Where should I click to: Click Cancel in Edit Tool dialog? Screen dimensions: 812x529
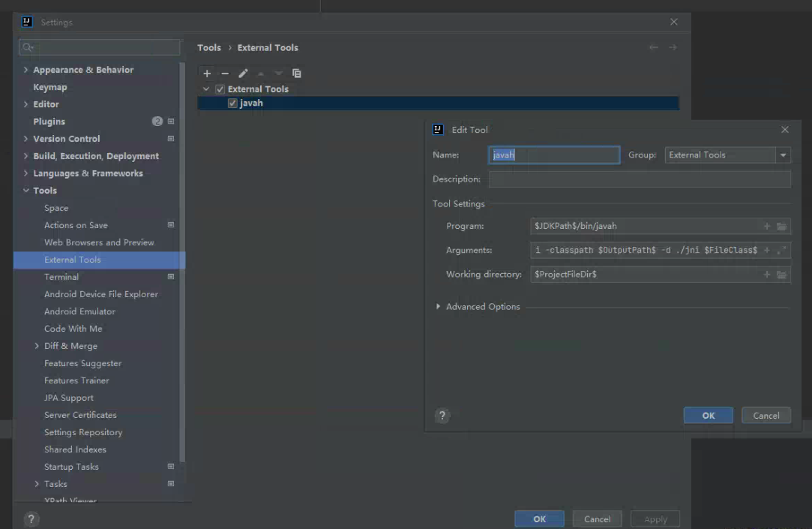point(766,416)
